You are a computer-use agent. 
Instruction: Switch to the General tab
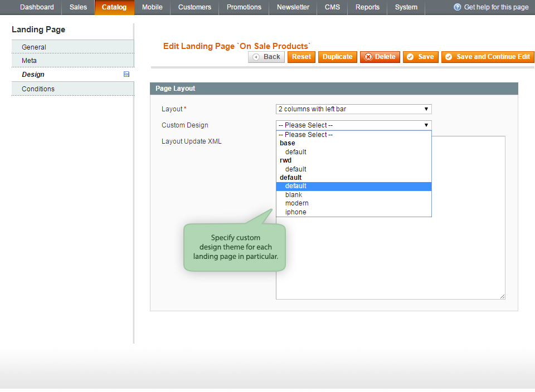(34, 47)
